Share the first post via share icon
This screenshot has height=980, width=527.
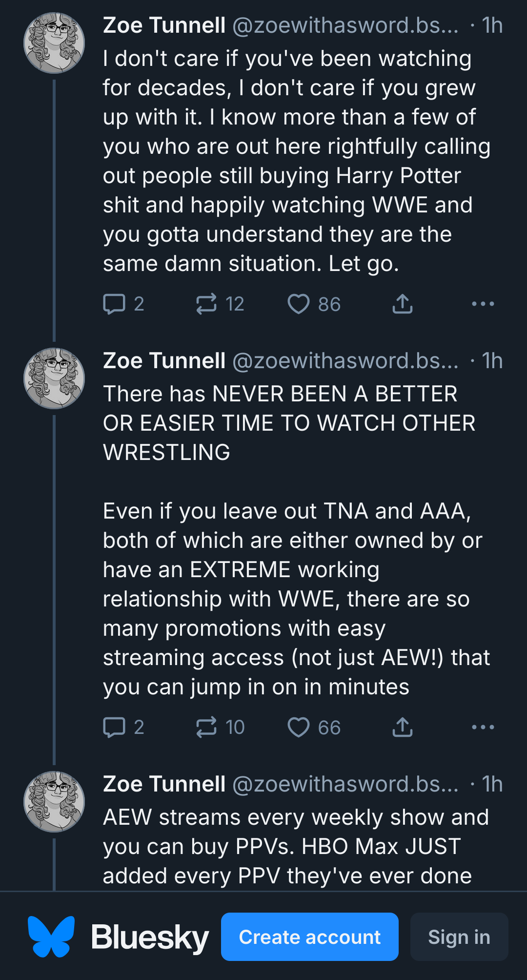click(403, 304)
